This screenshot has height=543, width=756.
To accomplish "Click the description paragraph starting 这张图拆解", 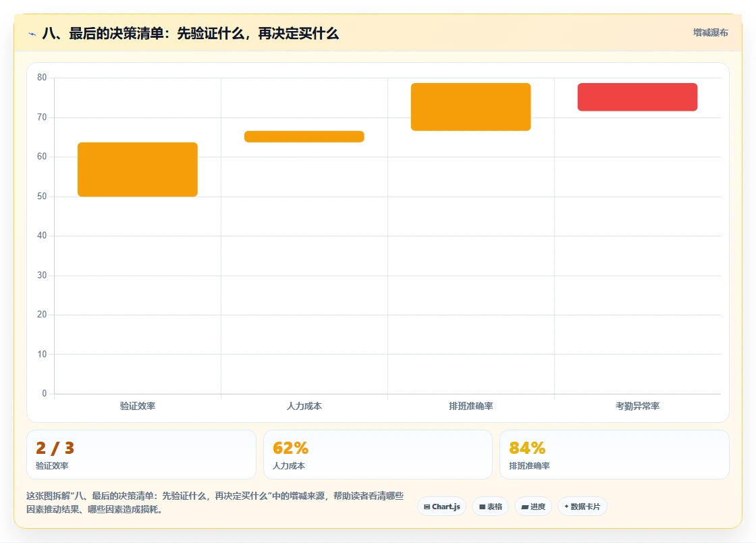I will tap(215, 502).
